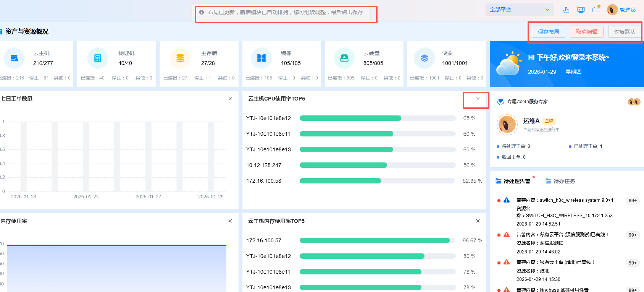Click the 1001/1001 快照 count

pyautogui.click(x=455, y=63)
